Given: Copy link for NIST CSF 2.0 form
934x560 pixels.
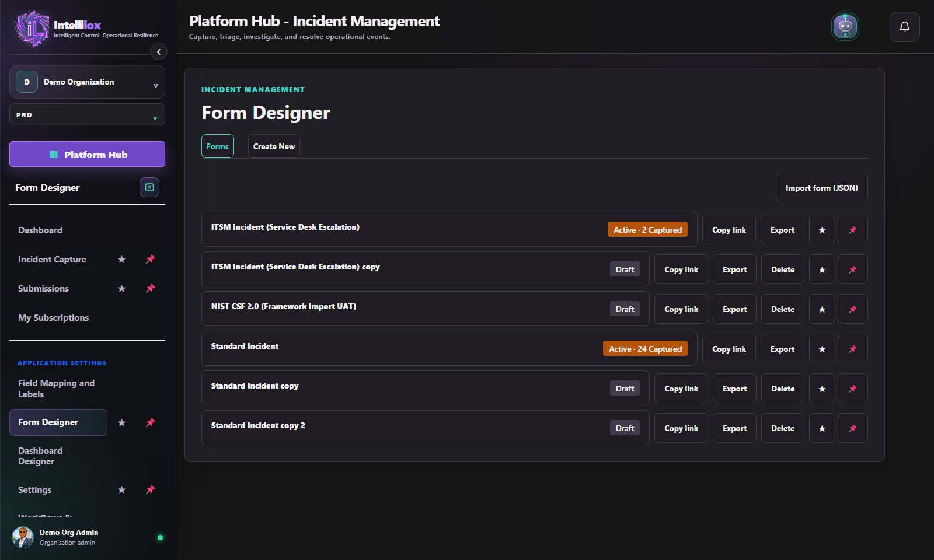Looking at the screenshot, I should 681,309.
